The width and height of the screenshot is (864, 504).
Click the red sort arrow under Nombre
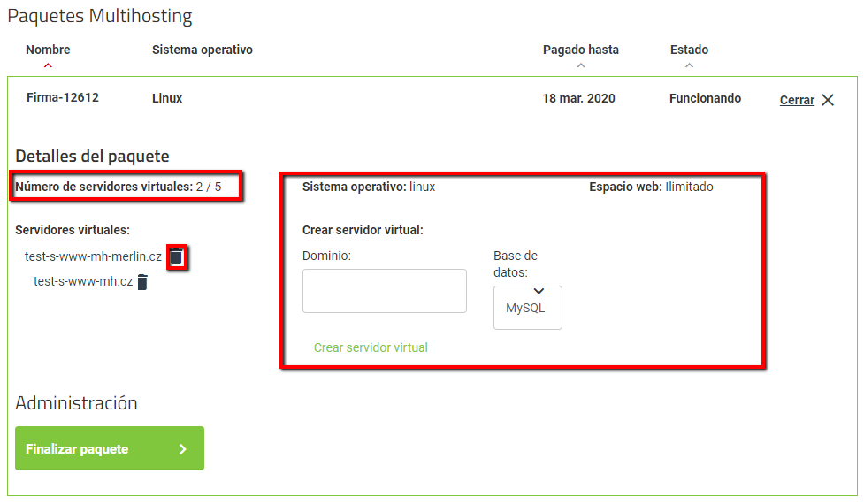(x=48, y=65)
